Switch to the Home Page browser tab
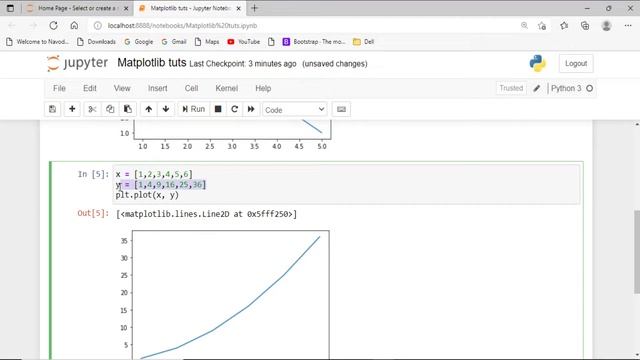 pos(78,8)
